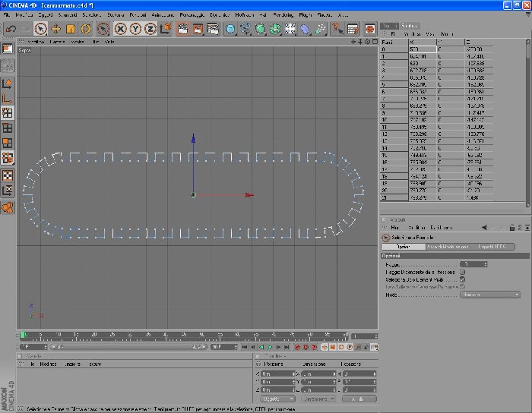This screenshot has width=532, height=413.
Task: Open the Modo dropdown in attributes
Action: (490, 295)
